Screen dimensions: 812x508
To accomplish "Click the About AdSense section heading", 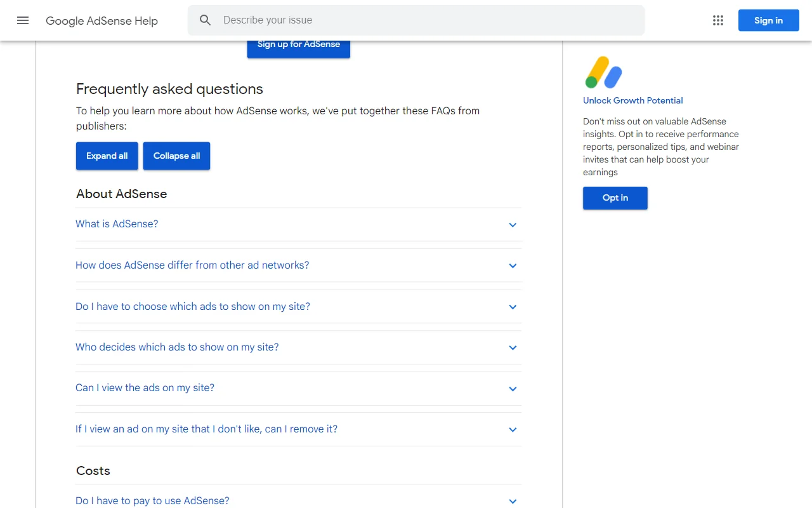I will [122, 194].
